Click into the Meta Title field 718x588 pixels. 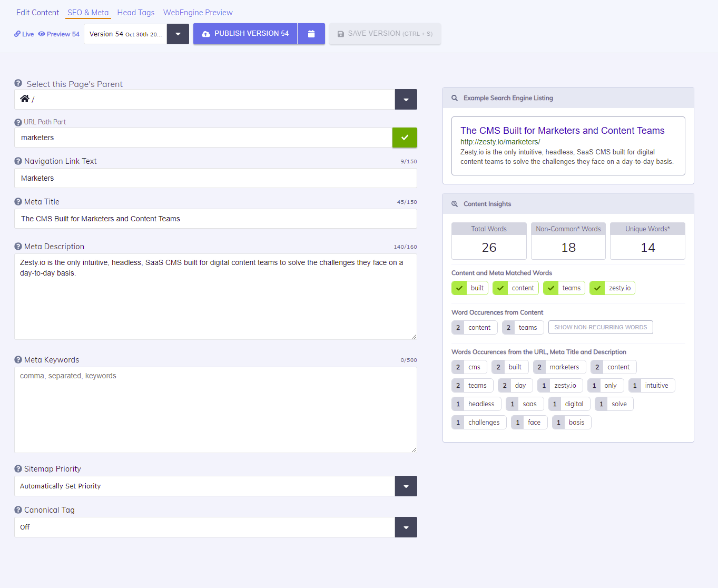coord(215,219)
